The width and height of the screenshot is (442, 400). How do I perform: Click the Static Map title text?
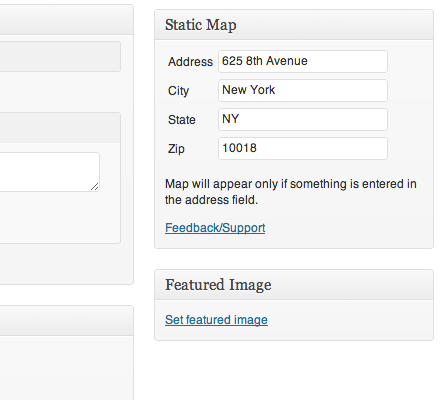coord(201,25)
